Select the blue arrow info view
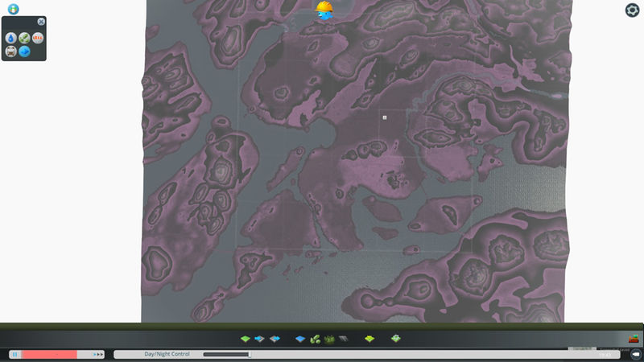 pyautogui.click(x=24, y=51)
